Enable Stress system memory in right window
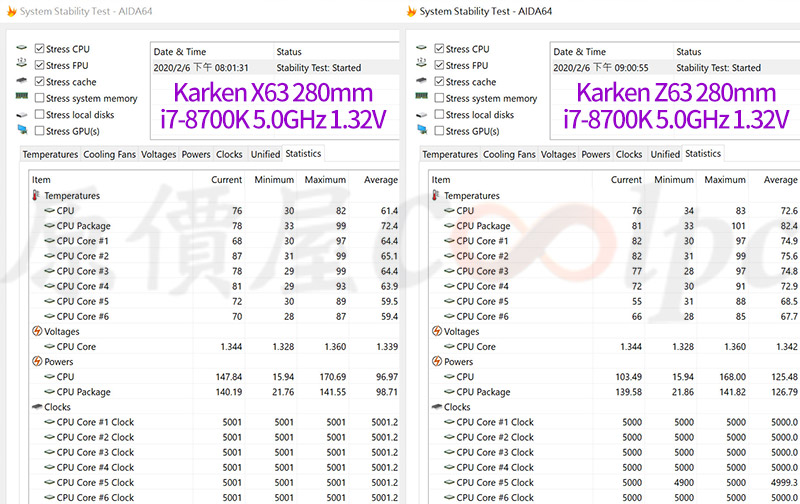The width and height of the screenshot is (800, 504). click(439, 99)
